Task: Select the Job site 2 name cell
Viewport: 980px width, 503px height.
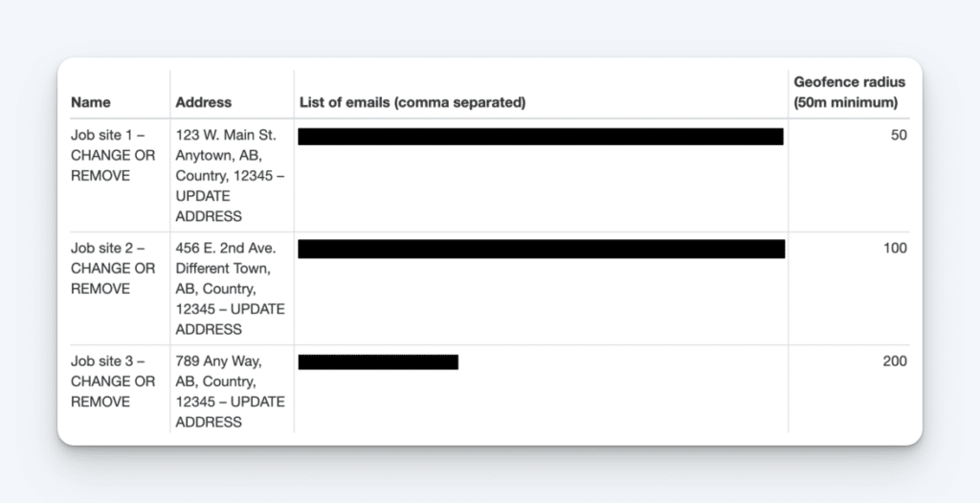Action: coord(113,269)
